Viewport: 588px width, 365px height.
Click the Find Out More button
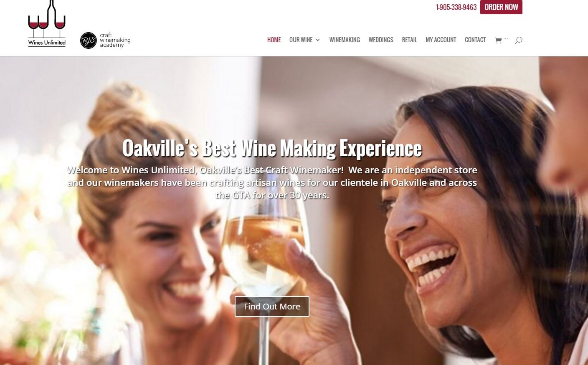[x=272, y=307]
